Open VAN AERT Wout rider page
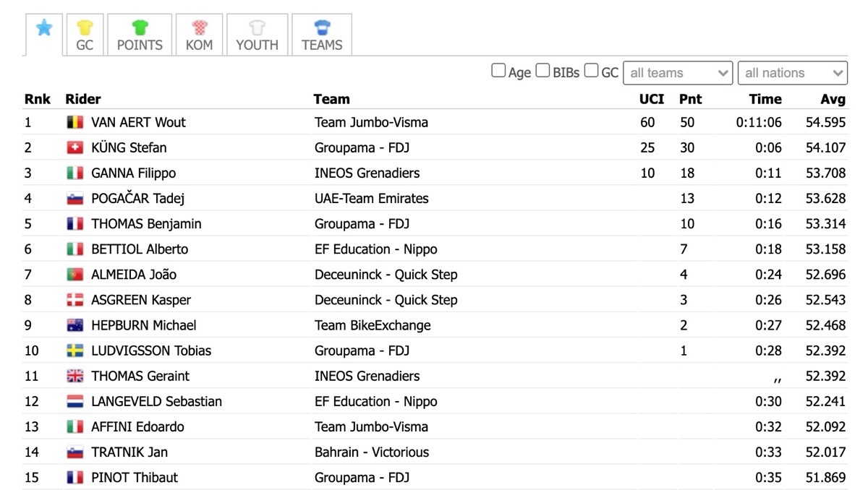The width and height of the screenshot is (868, 490). (x=138, y=122)
